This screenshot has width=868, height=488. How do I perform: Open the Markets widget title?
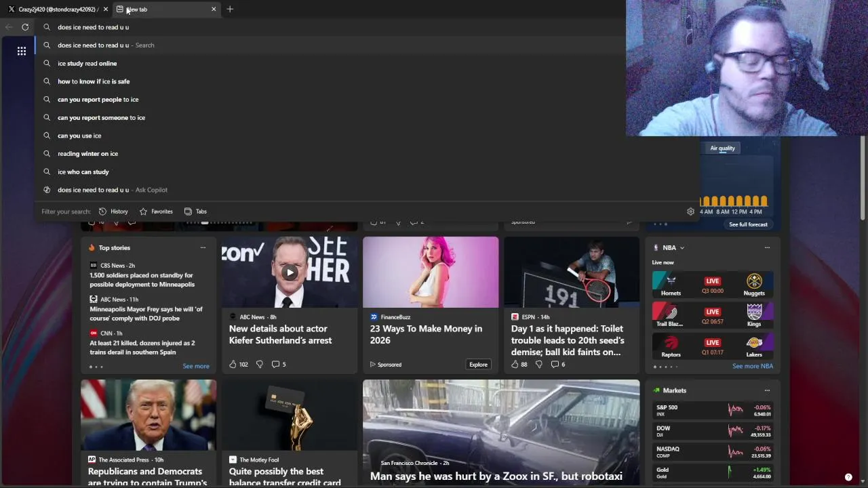[x=674, y=390]
